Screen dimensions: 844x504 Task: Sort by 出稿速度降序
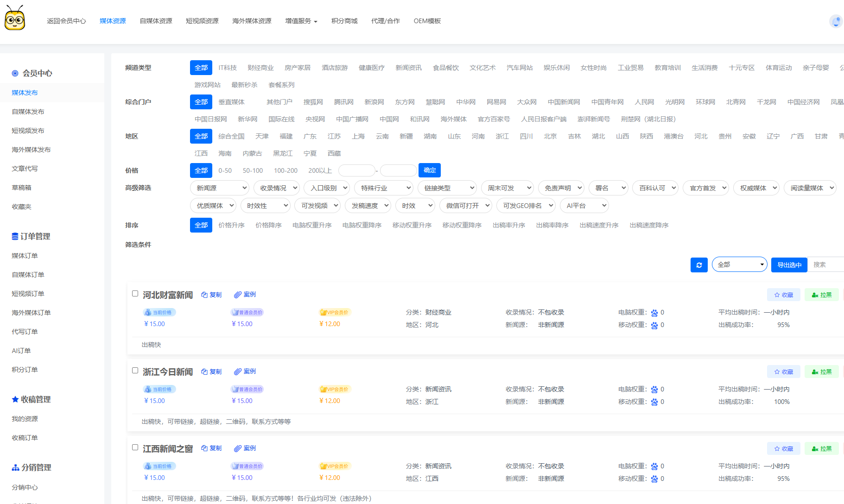(649, 225)
